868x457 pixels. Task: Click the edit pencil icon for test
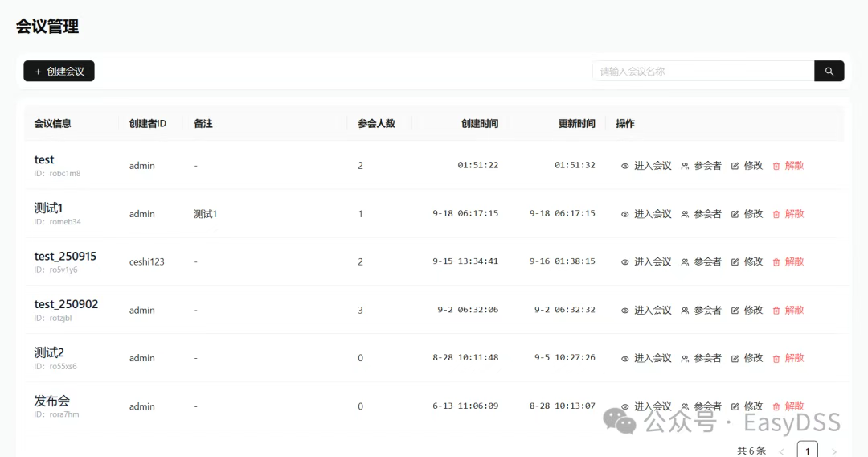pos(735,166)
